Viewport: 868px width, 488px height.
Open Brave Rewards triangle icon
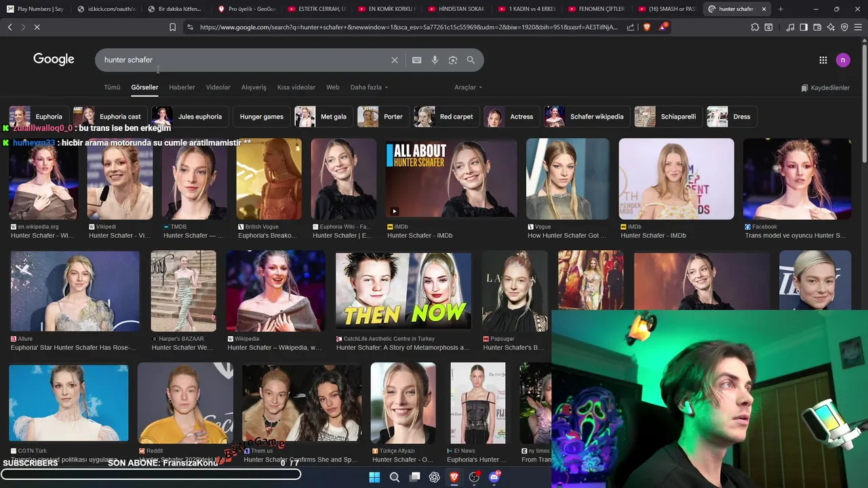pos(663,27)
